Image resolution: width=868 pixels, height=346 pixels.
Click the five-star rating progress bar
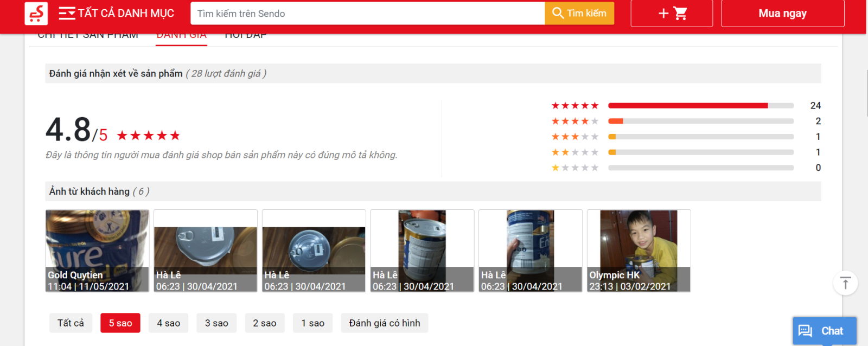(700, 106)
